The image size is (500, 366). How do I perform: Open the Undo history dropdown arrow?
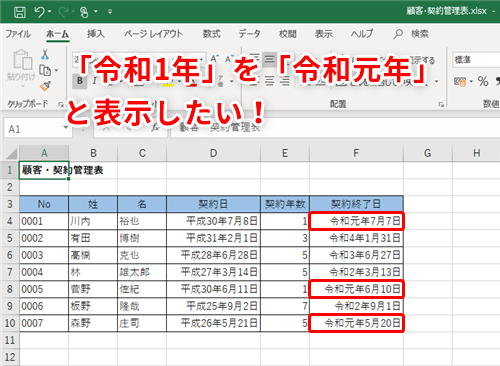pyautogui.click(x=49, y=12)
